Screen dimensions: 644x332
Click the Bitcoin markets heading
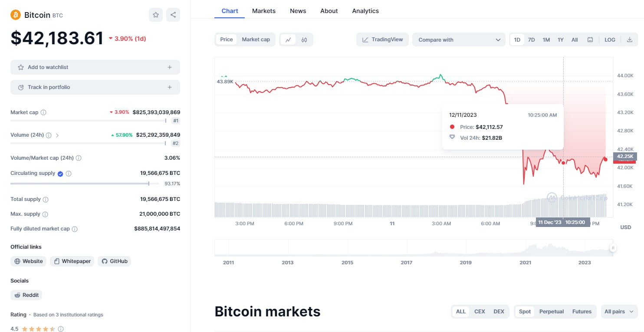point(267,312)
